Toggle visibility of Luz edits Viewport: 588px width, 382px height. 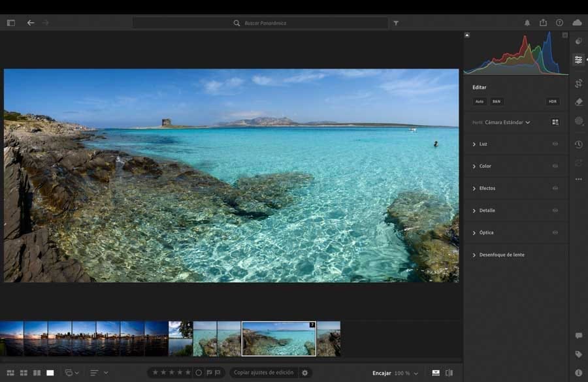[555, 144]
